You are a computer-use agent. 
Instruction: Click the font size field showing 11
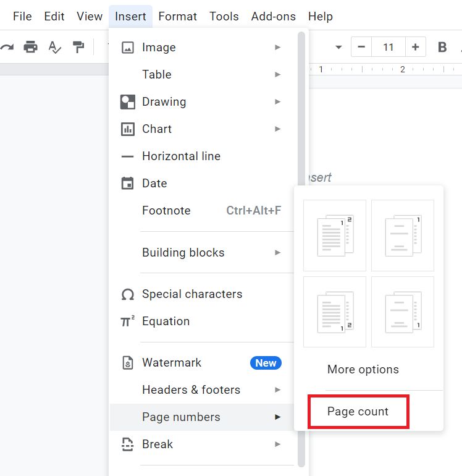point(388,47)
